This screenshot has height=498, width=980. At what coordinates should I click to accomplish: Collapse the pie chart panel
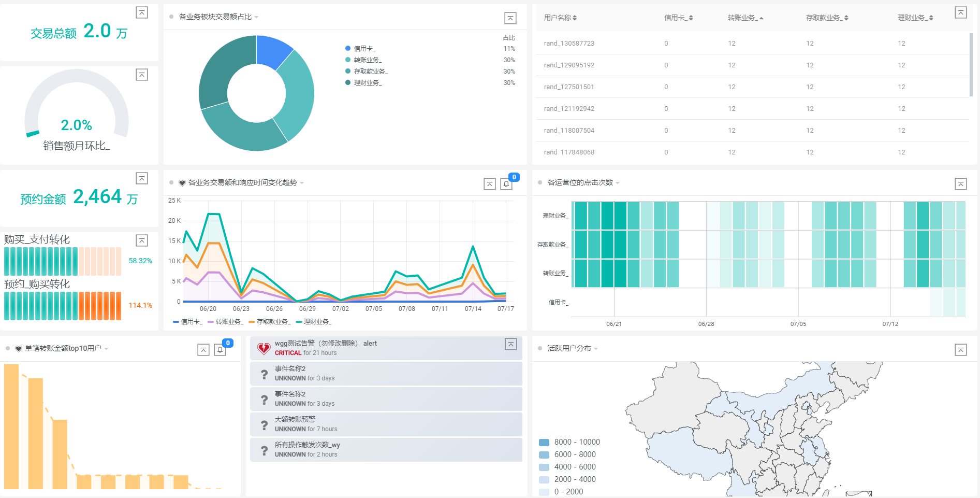(510, 18)
